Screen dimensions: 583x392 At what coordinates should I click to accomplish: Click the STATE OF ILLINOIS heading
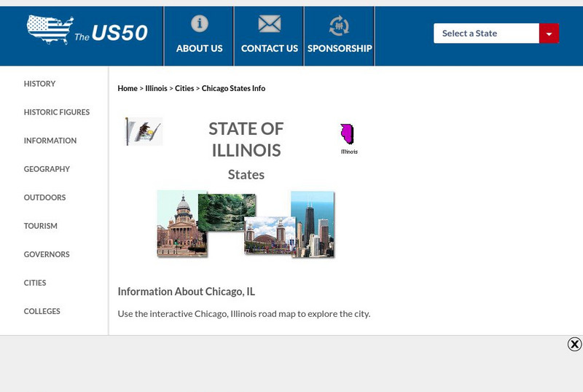pyautogui.click(x=246, y=139)
